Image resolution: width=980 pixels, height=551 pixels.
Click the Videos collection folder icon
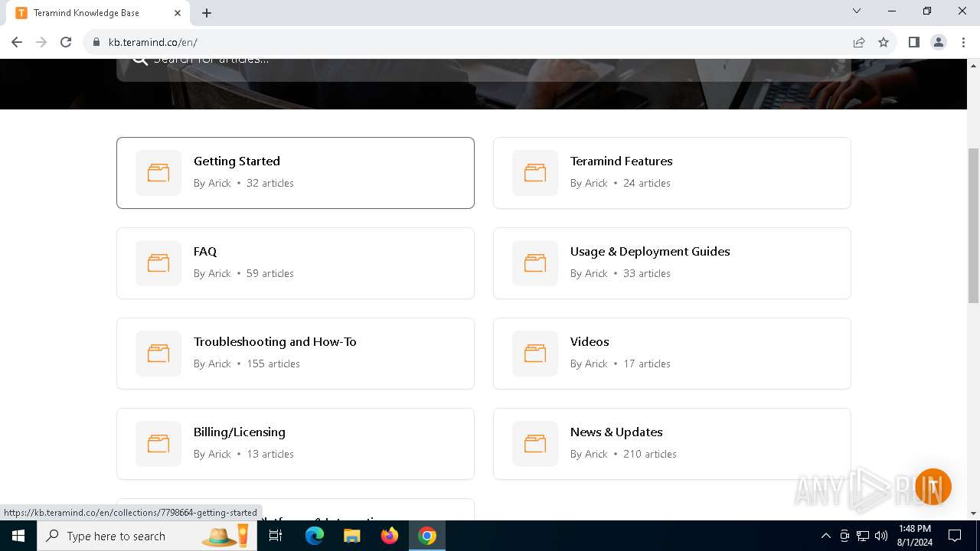[535, 354]
